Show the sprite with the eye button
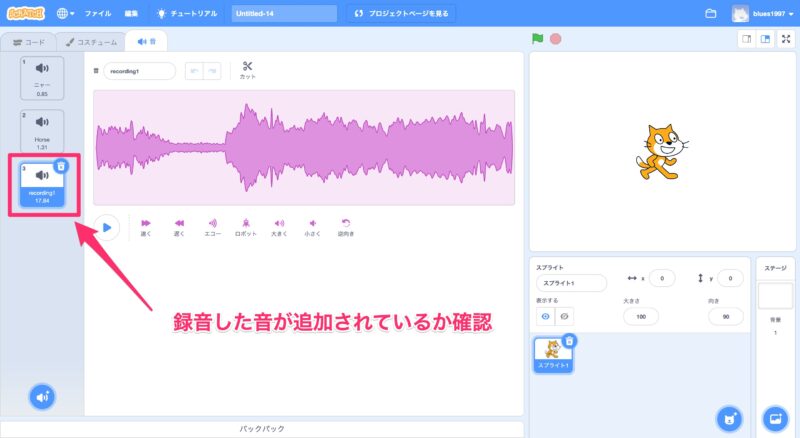800x438 pixels. click(x=546, y=316)
